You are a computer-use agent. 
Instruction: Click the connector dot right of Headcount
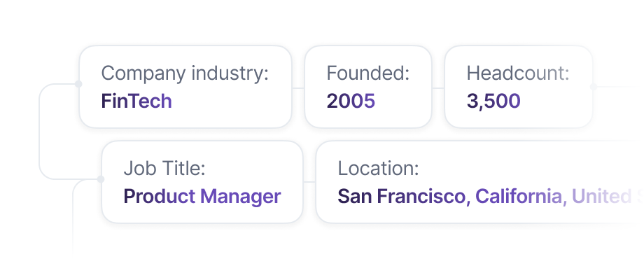click(x=593, y=87)
